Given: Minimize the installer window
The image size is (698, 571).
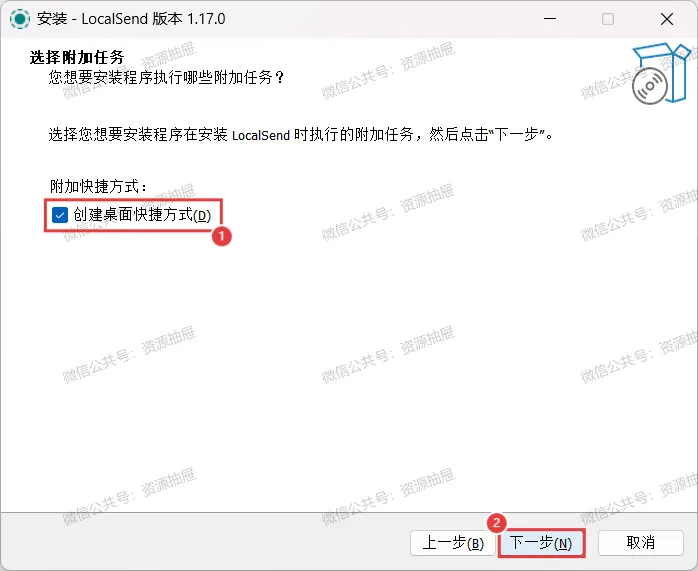Looking at the screenshot, I should tap(550, 19).
